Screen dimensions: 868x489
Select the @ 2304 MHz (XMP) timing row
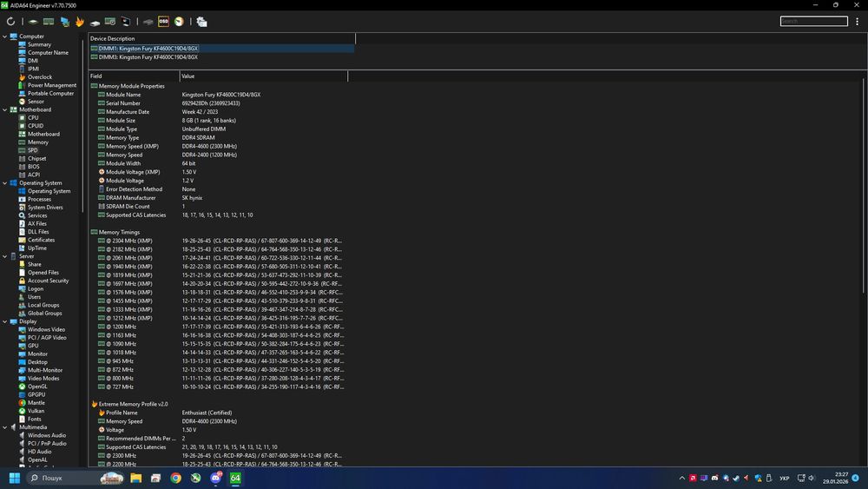click(x=219, y=241)
